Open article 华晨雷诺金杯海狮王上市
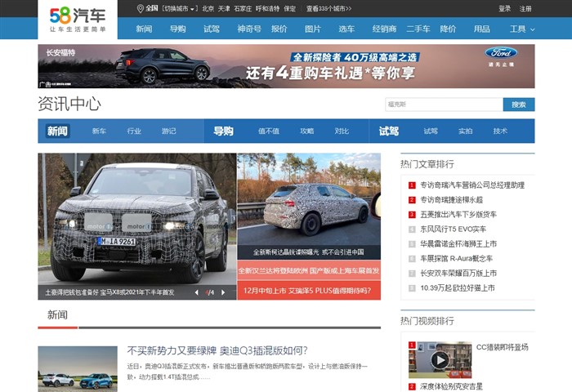Viewport: 572px width, 392px height. coord(458,244)
